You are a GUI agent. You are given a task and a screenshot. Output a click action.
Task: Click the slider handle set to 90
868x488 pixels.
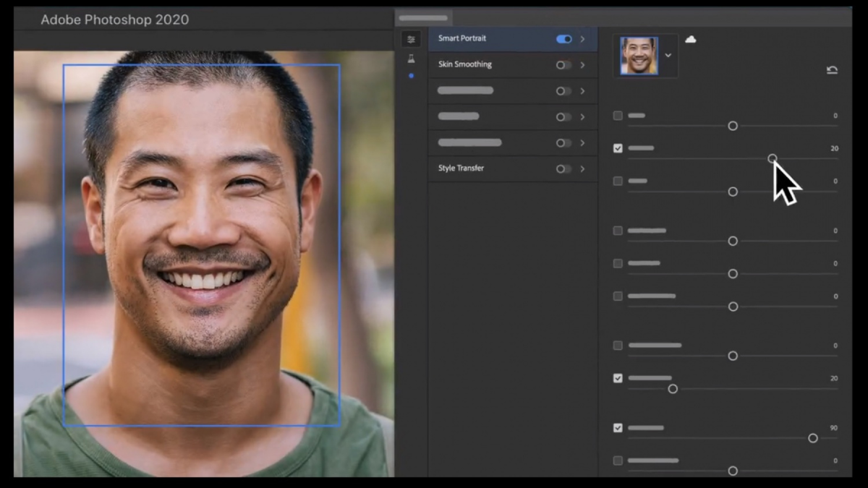pos(812,438)
